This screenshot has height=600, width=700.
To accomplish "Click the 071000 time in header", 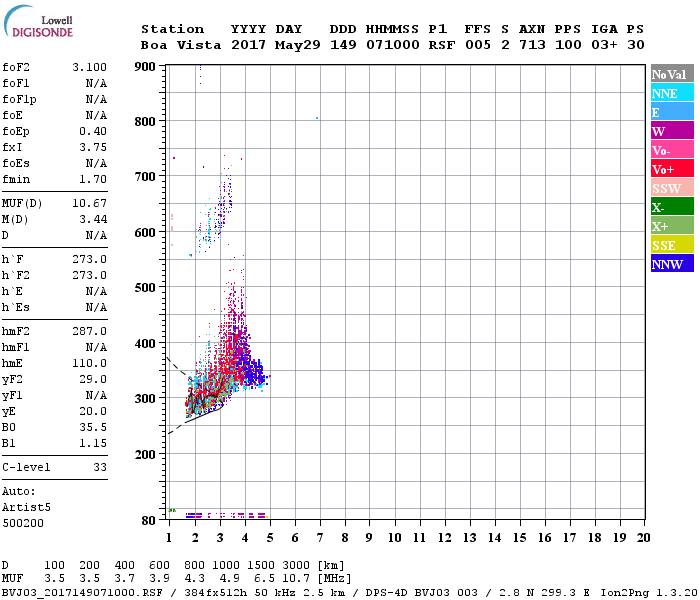I will pos(392,45).
